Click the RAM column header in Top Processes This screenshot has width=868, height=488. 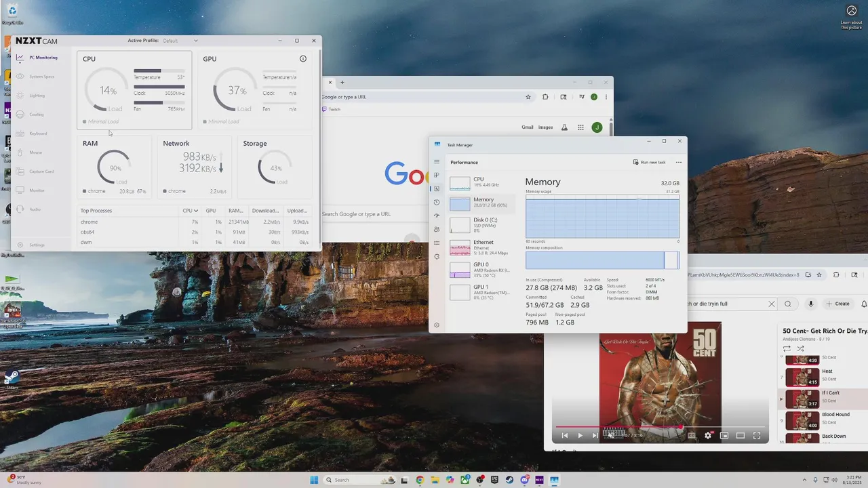[x=235, y=211]
